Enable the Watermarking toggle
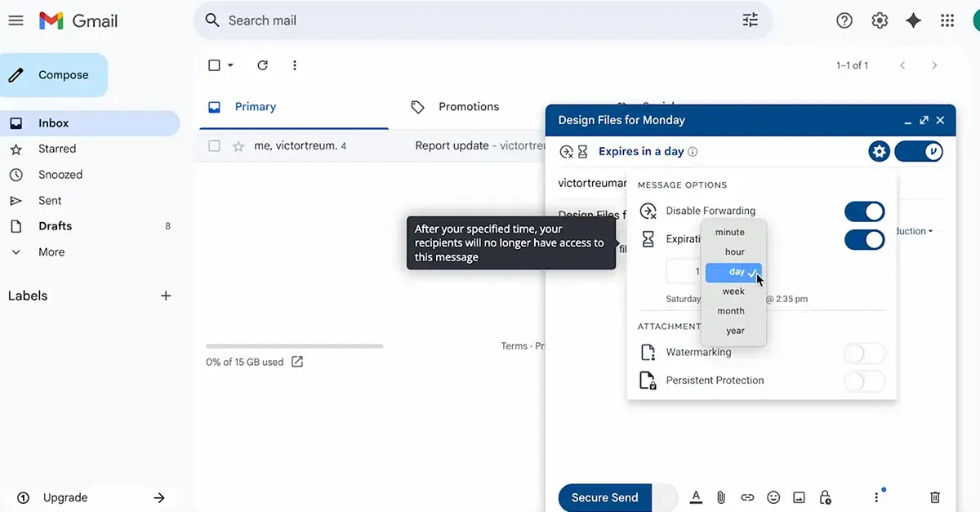The height and width of the screenshot is (512, 980). pyautogui.click(x=864, y=353)
